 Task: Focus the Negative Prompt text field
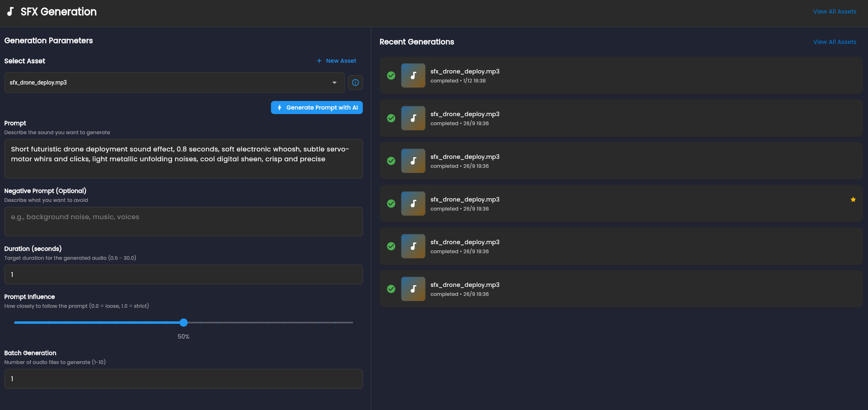coord(183,222)
